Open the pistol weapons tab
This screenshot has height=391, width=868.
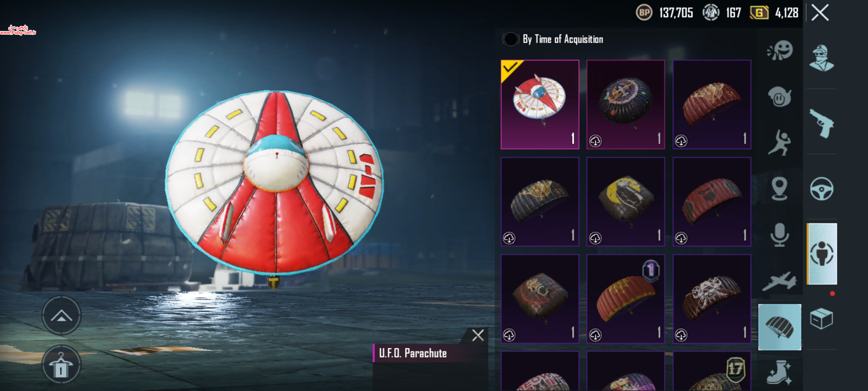tap(821, 123)
